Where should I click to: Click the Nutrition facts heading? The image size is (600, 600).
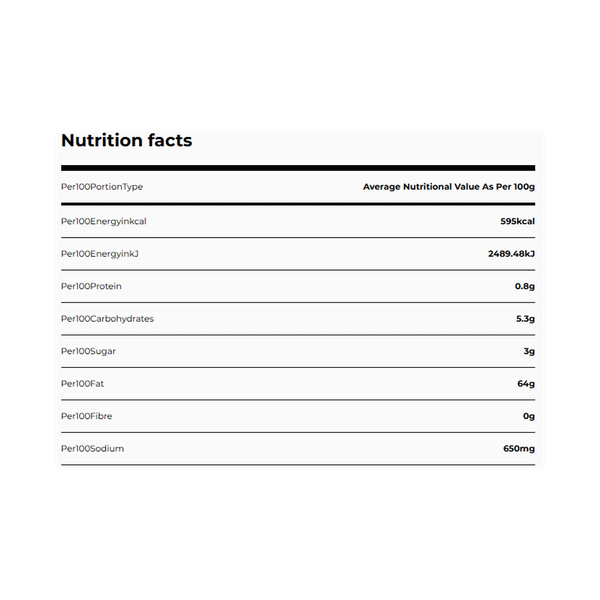pyautogui.click(x=126, y=141)
